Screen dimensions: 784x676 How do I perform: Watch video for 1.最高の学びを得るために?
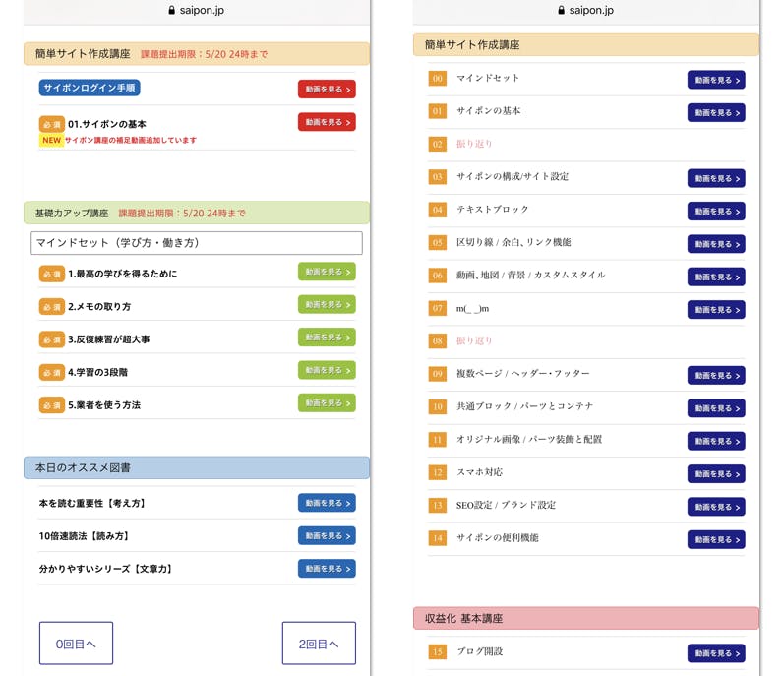(327, 272)
